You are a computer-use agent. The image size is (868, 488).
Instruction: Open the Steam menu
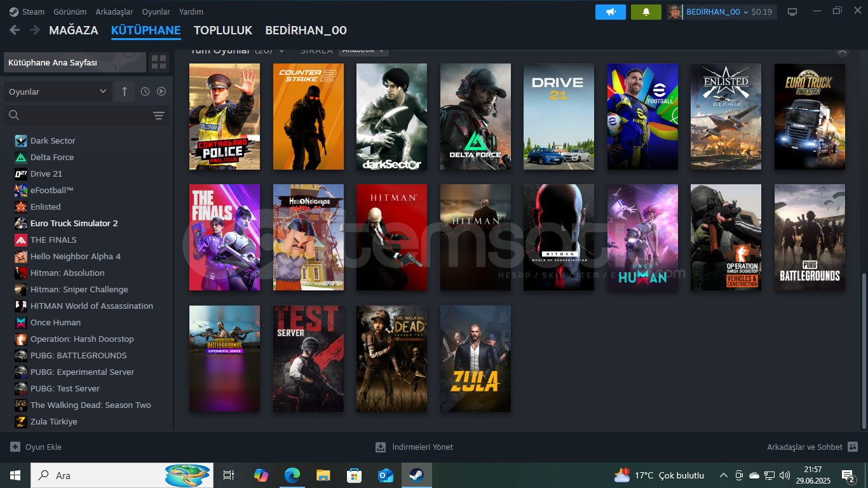point(27,11)
